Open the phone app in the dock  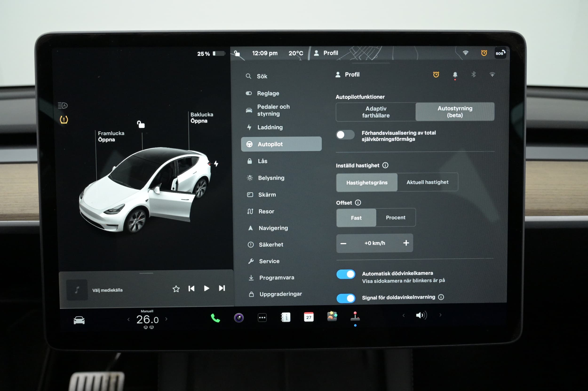pyautogui.click(x=215, y=318)
